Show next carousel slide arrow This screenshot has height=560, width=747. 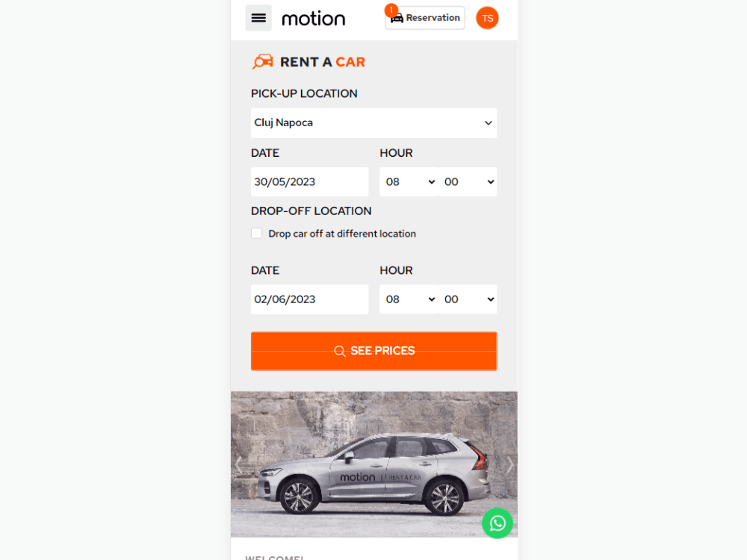509,464
